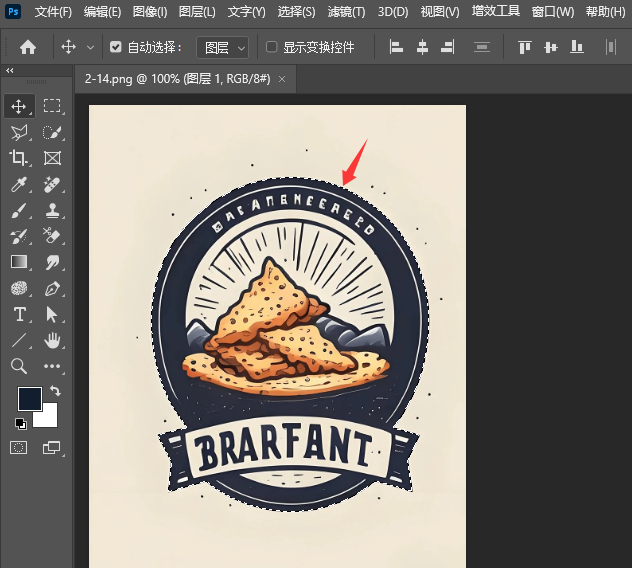Open the 图层 auto-select dropdown
The width and height of the screenshot is (632, 568).
[x=224, y=47]
